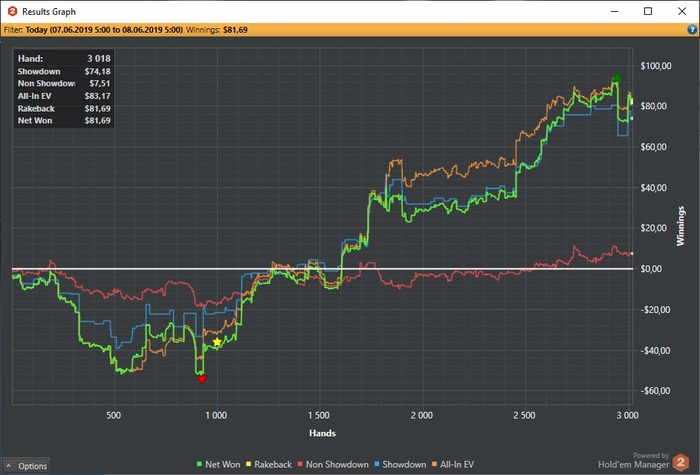The width and height of the screenshot is (700, 475).
Task: Click the Hold'em Manager logo in the title bar
Action: (x=12, y=11)
